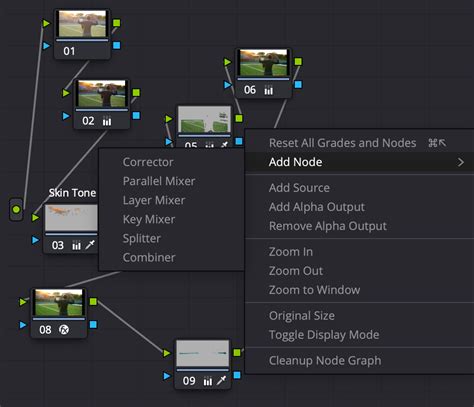The image size is (474, 407).
Task: Click node 09 blue key input triangle
Action: coord(167,376)
